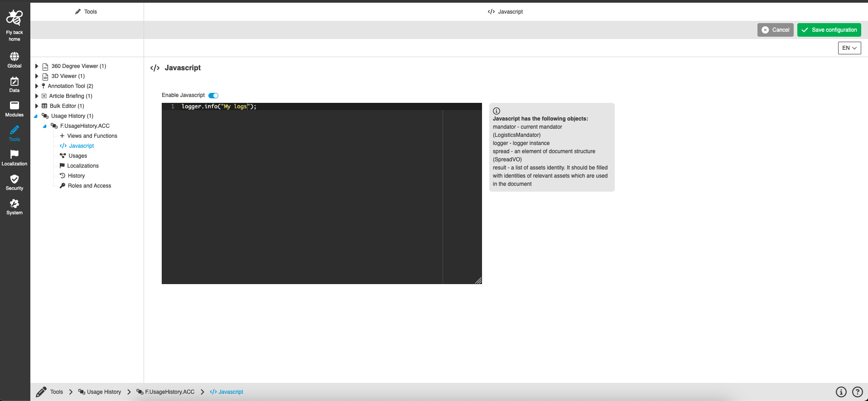
Task: Open Views and Functions in tree
Action: [x=92, y=136]
